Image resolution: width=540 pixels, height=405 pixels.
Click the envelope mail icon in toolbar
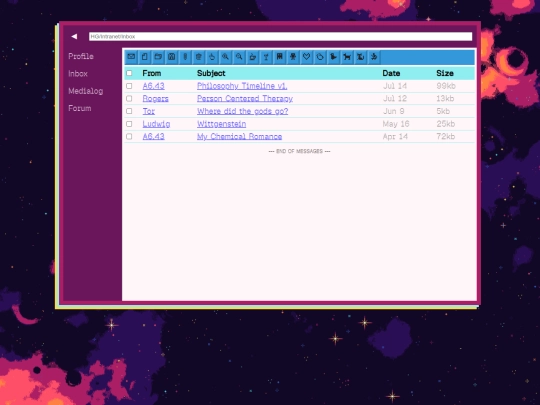point(131,57)
